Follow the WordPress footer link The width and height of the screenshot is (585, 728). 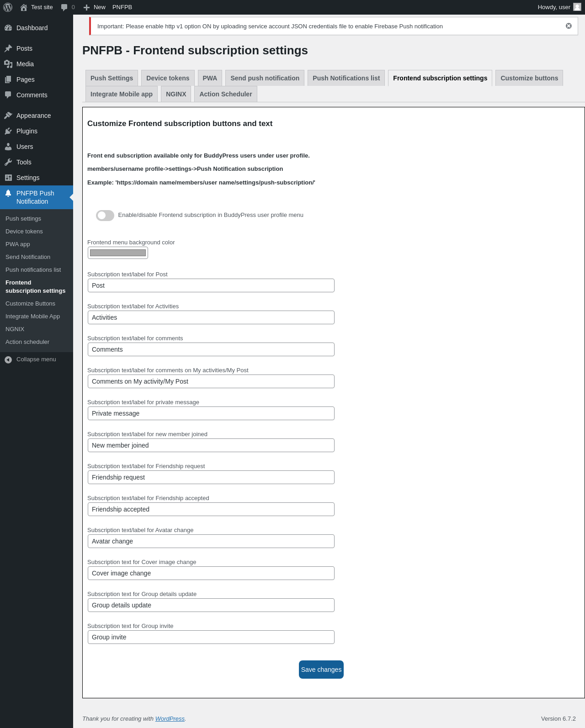click(170, 719)
